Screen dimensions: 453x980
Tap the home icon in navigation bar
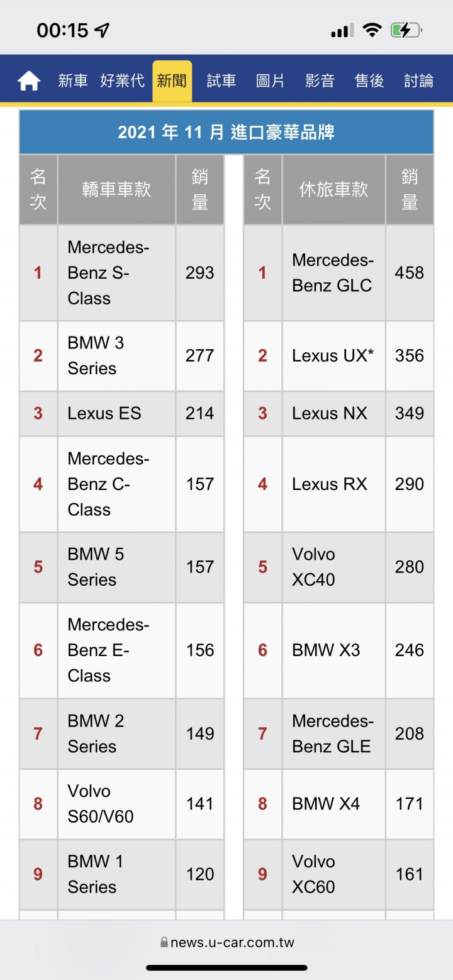(29, 81)
